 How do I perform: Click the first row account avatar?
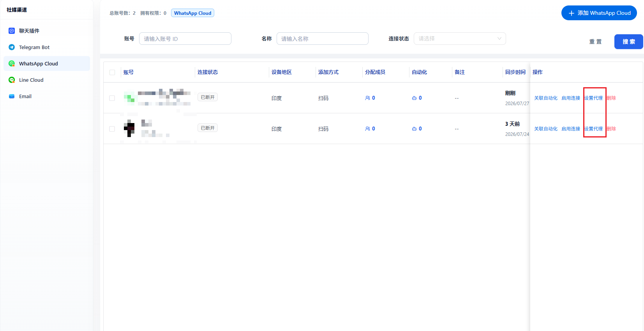[129, 98]
